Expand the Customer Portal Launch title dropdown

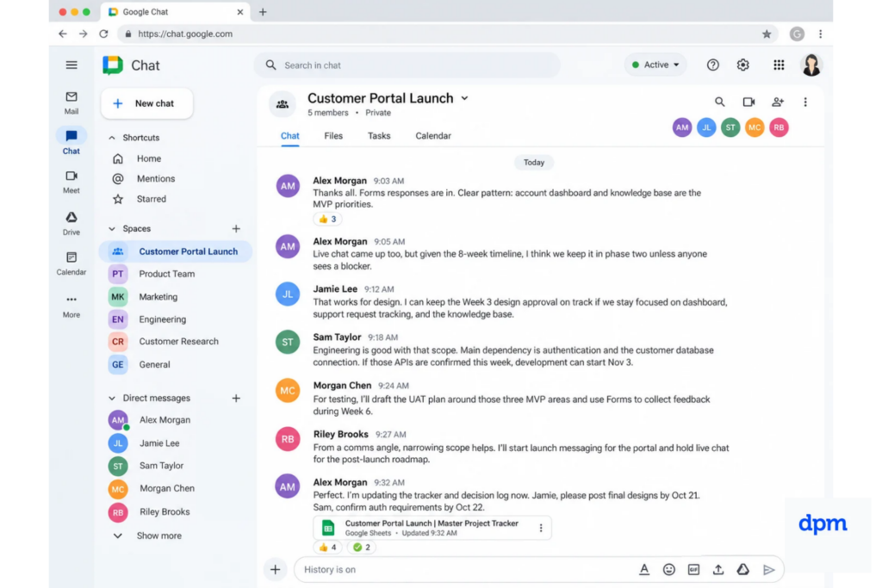tap(464, 98)
